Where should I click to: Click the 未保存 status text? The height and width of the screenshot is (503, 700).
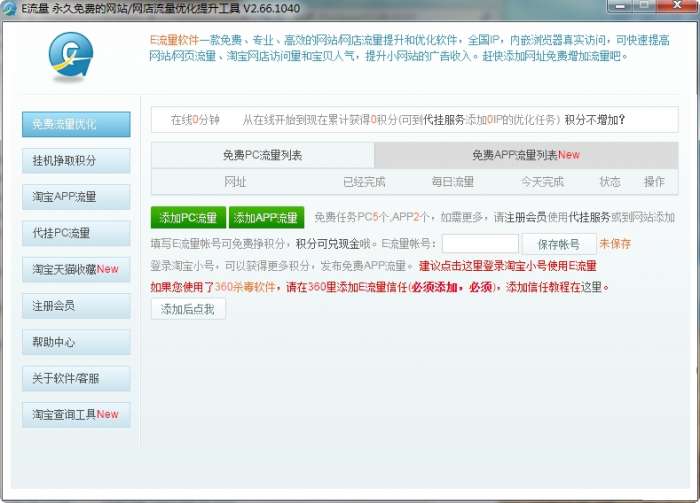[615, 244]
